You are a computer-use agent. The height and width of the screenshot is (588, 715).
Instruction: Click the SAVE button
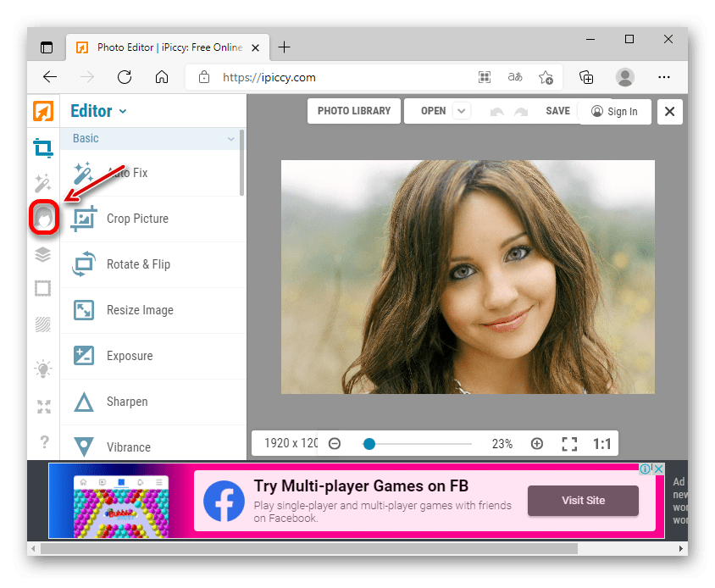(557, 111)
